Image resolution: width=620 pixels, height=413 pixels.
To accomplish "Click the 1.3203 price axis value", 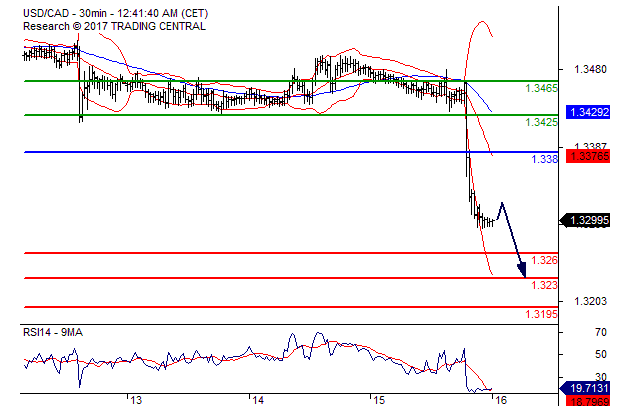I will click(x=590, y=301).
